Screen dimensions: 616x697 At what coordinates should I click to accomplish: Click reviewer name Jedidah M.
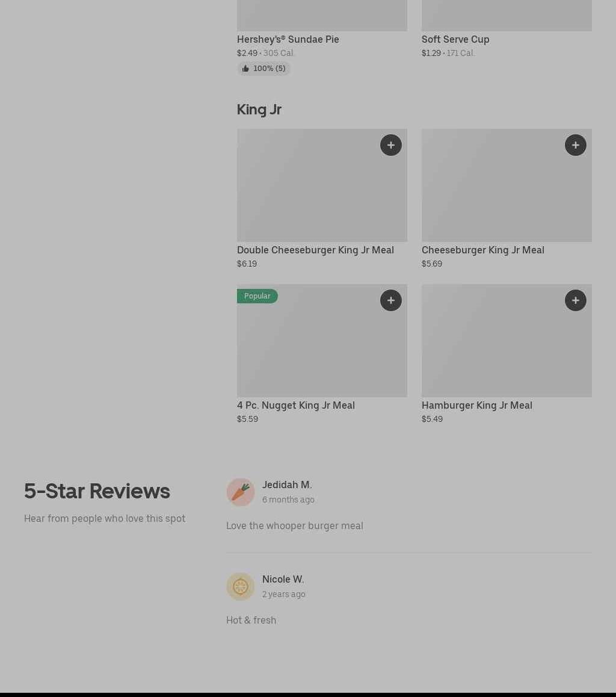[287, 485]
